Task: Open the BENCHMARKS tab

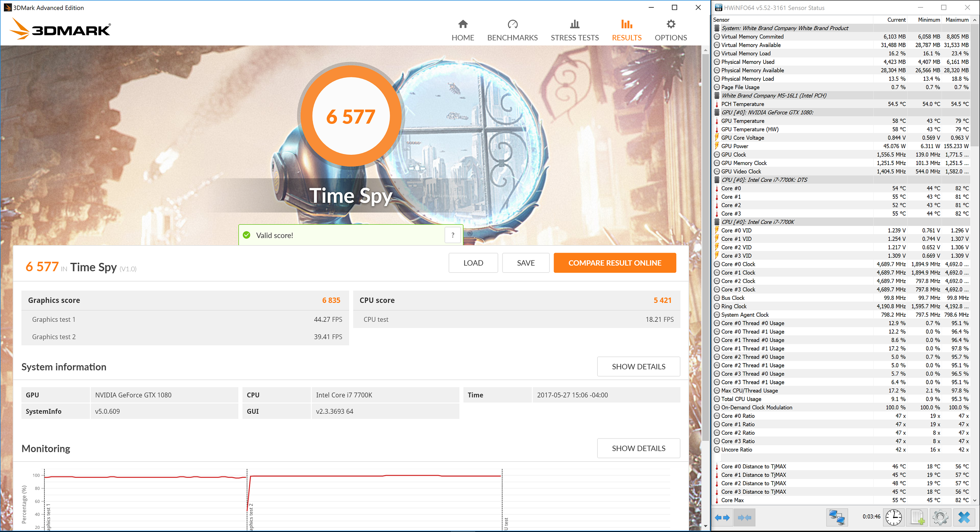Action: [512, 31]
